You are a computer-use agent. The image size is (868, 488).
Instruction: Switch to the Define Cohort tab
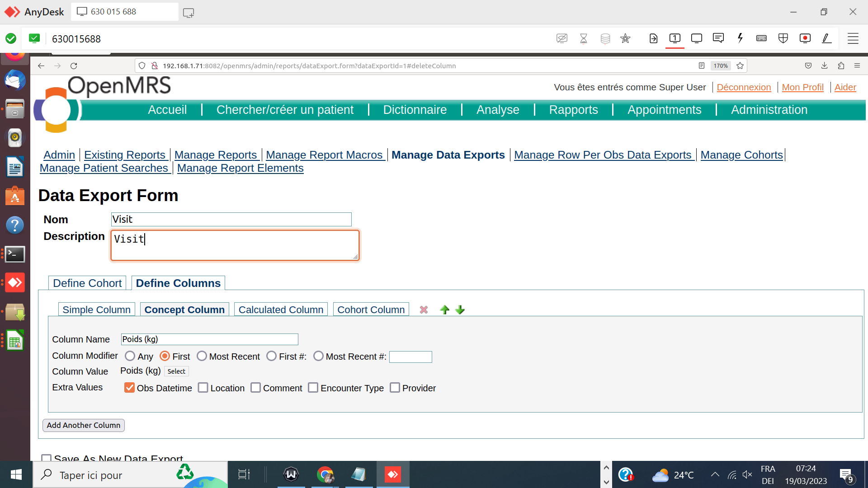point(88,283)
